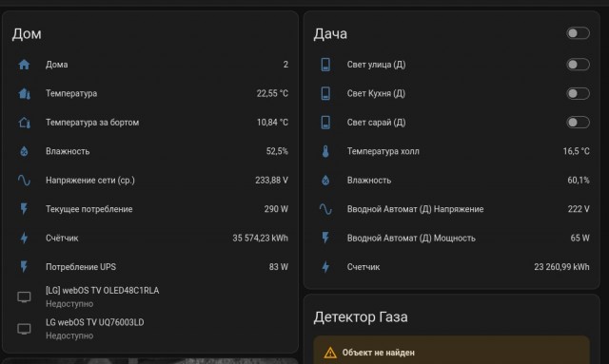Click the 10,84 °C outdoor value
The image size is (609, 364).
272,123
